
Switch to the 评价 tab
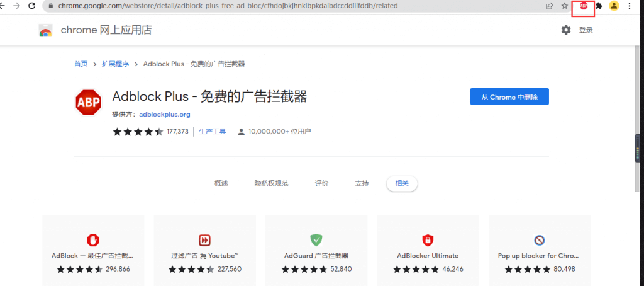tap(321, 183)
